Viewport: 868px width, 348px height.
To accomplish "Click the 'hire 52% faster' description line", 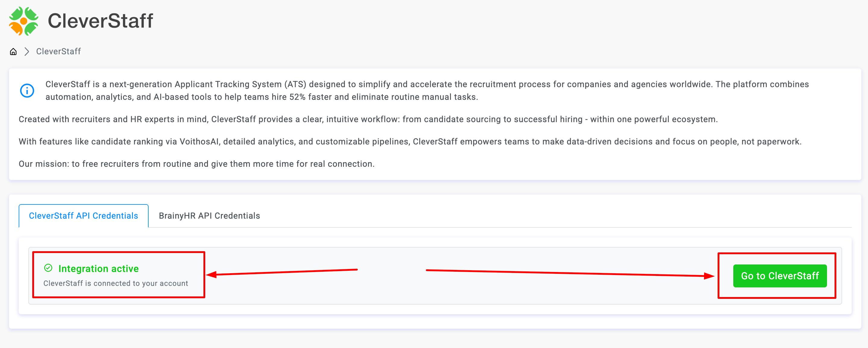I will point(262,97).
